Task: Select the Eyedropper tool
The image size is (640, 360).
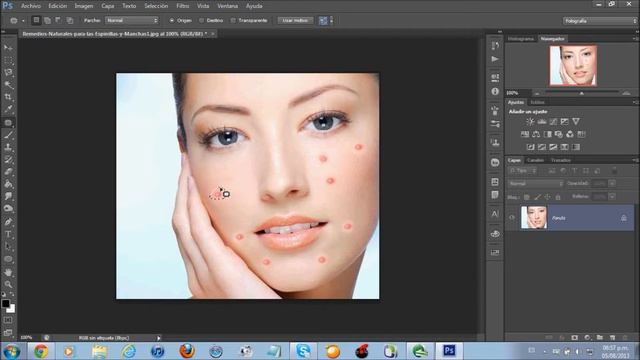Action: tap(8, 109)
